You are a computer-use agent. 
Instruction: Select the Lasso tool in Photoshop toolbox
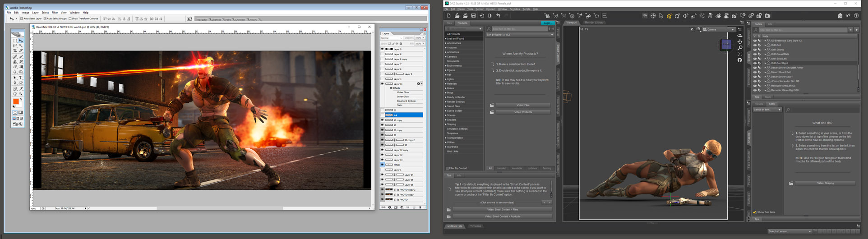click(x=15, y=46)
